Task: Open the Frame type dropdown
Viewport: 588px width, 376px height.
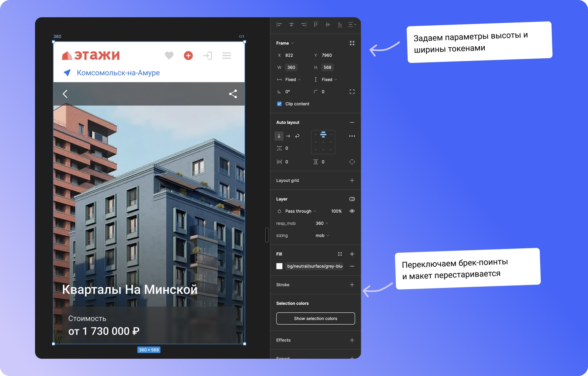Action: point(285,43)
